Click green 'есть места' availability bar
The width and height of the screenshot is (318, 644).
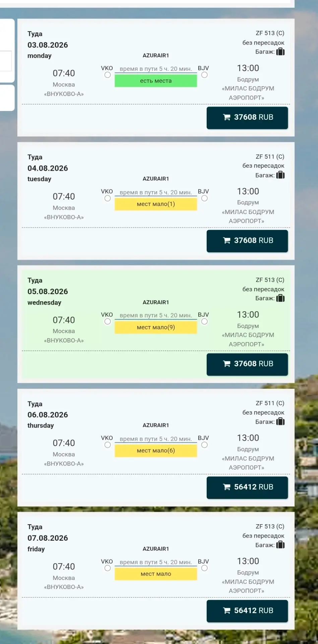(x=156, y=81)
